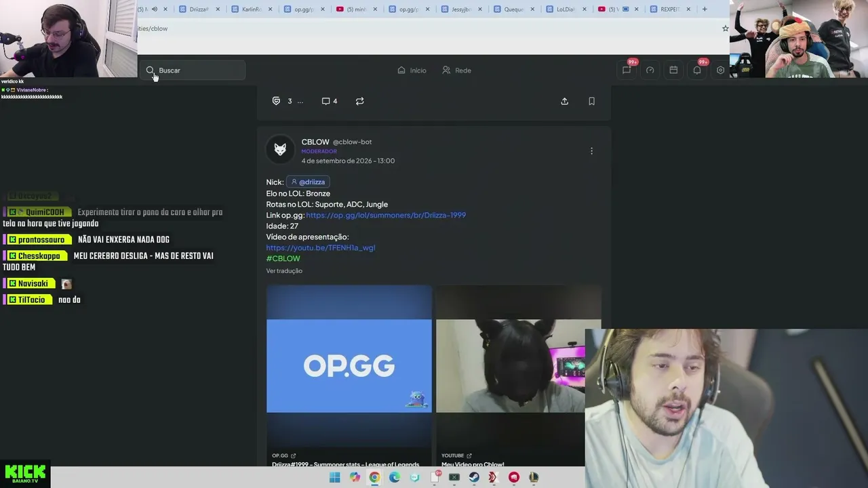
Task: Open chat messages icon with 99+ badge
Action: (627, 70)
